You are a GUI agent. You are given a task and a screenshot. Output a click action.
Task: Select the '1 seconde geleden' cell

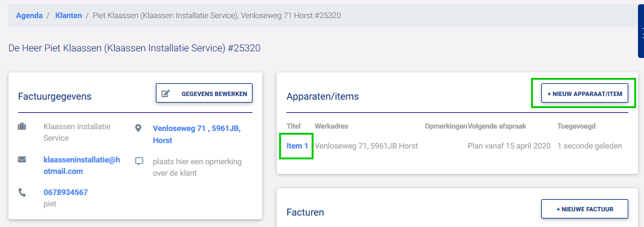(590, 145)
